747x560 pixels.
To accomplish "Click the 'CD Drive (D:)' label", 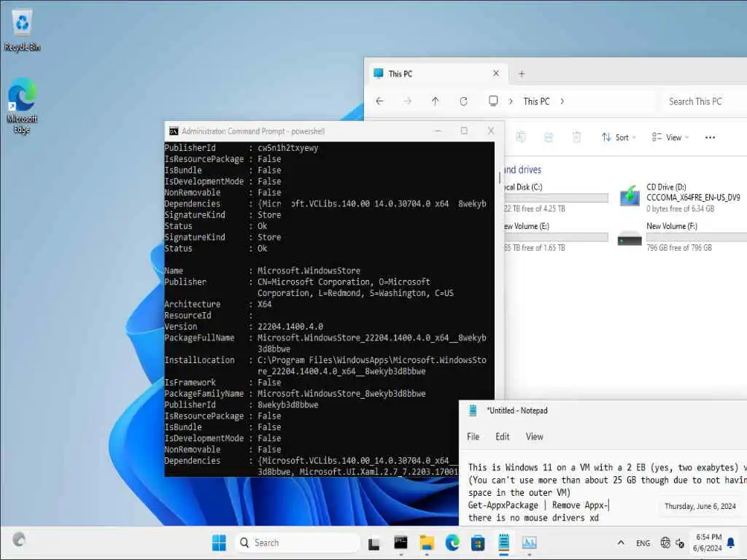I will (x=666, y=187).
